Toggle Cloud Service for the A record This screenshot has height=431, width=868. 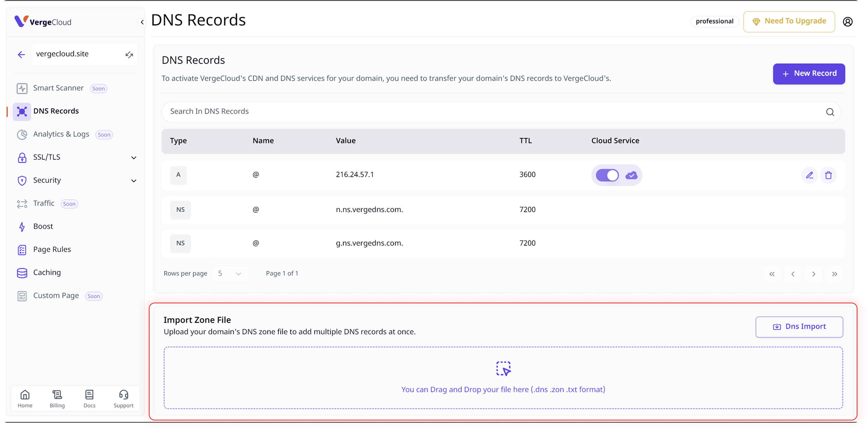pyautogui.click(x=607, y=175)
